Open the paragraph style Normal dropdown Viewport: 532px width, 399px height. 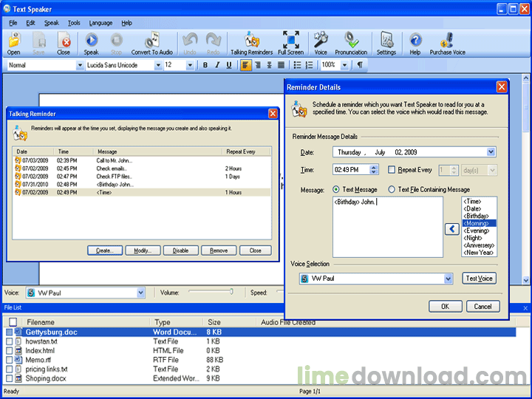[80, 65]
